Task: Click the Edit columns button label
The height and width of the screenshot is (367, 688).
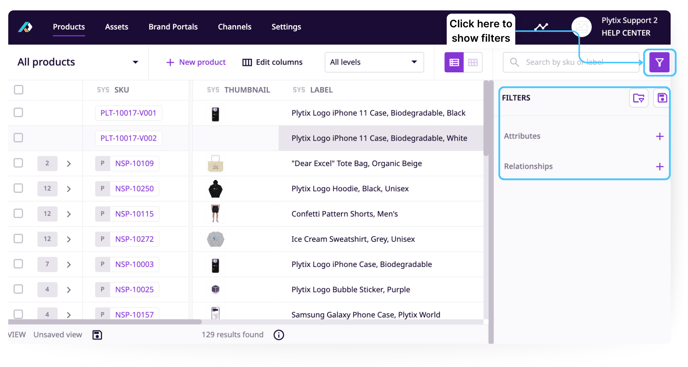Action: 279,62
